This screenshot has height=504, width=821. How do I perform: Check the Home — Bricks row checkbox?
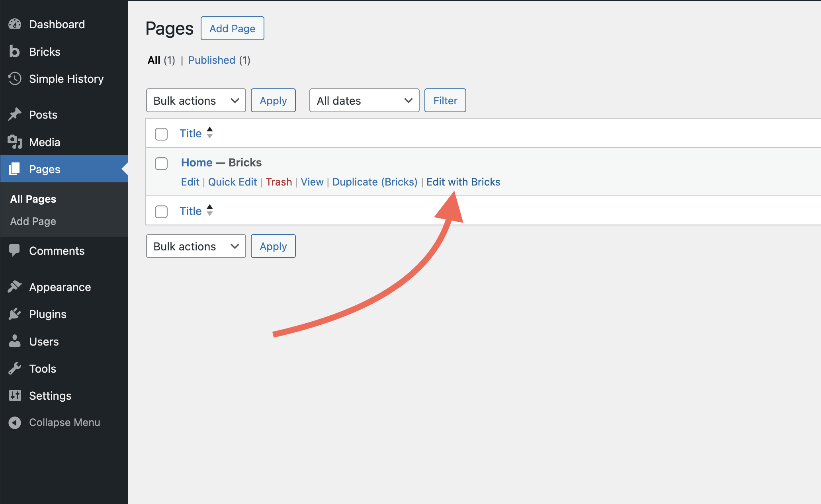coord(161,164)
